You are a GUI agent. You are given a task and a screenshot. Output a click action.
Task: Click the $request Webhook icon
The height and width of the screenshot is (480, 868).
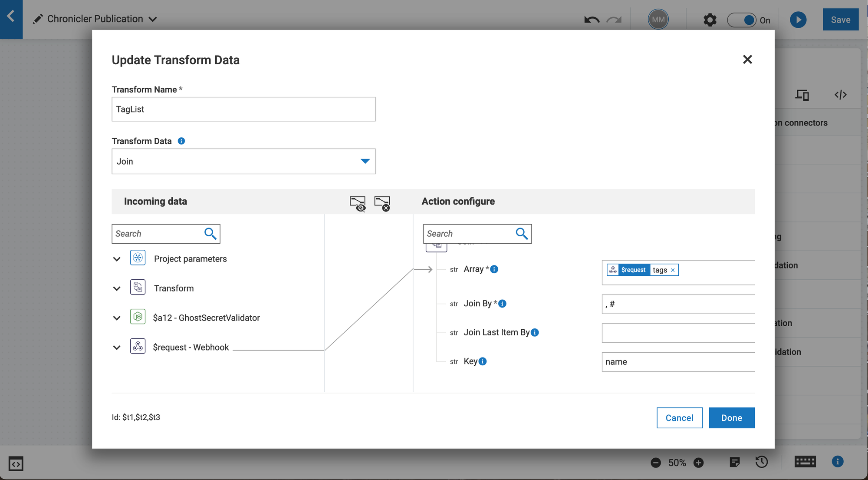coord(138,346)
